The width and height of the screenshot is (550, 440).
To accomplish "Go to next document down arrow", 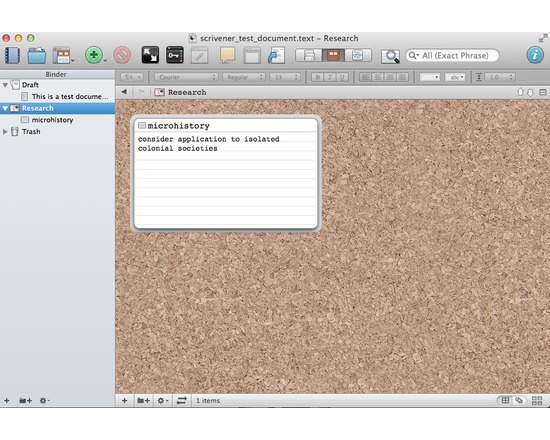I will (x=530, y=92).
